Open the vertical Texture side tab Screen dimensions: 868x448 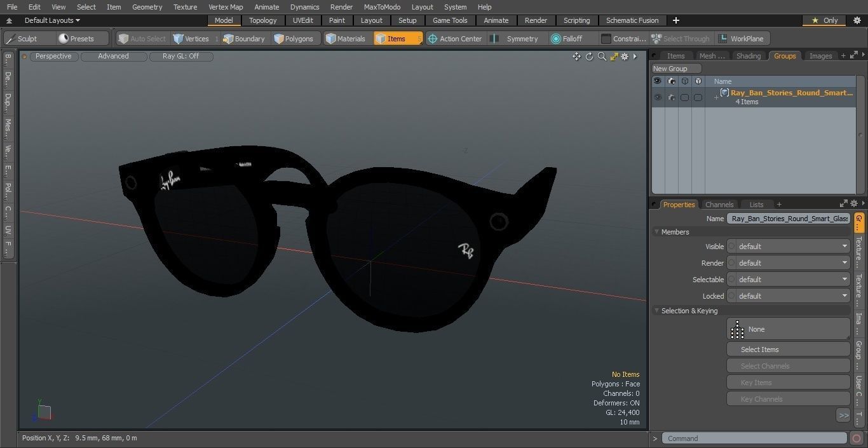859,252
